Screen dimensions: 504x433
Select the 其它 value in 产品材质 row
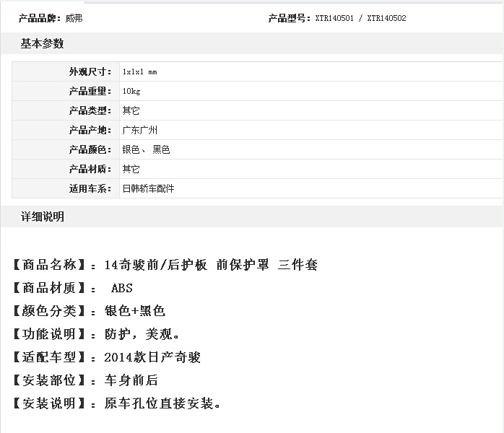[x=131, y=169]
